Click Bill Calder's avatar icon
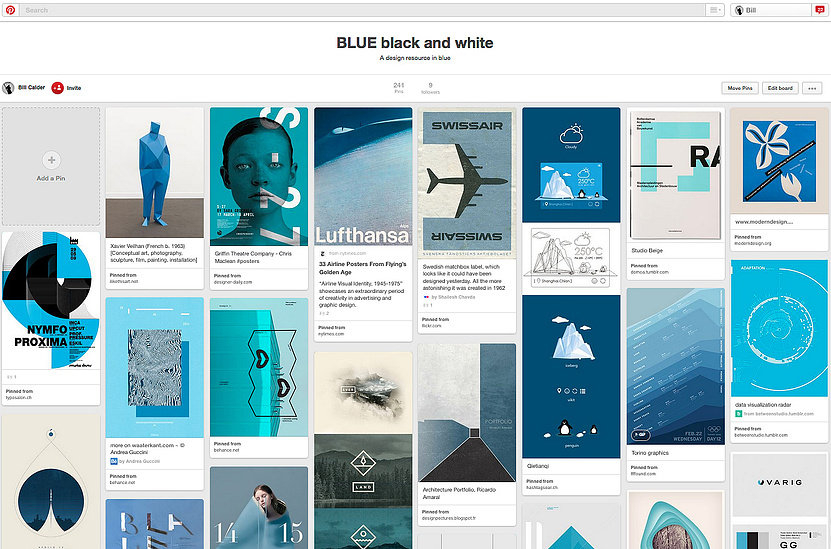The height and width of the screenshot is (549, 831). (8, 88)
